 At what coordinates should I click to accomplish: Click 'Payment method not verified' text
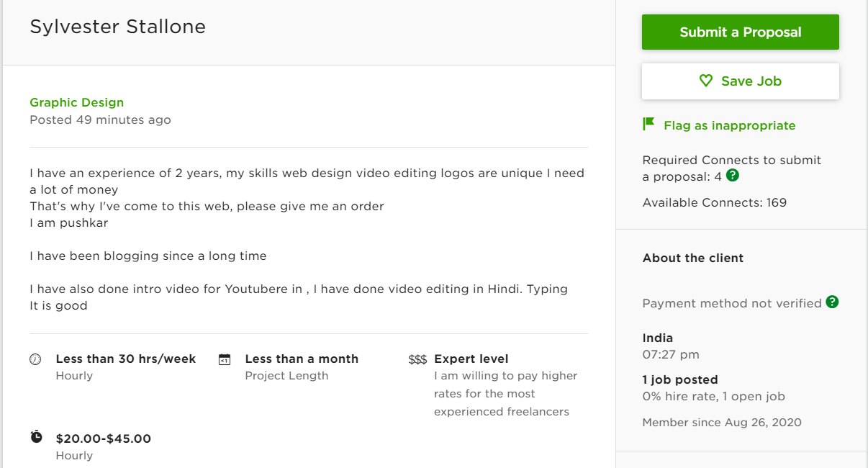(x=732, y=303)
